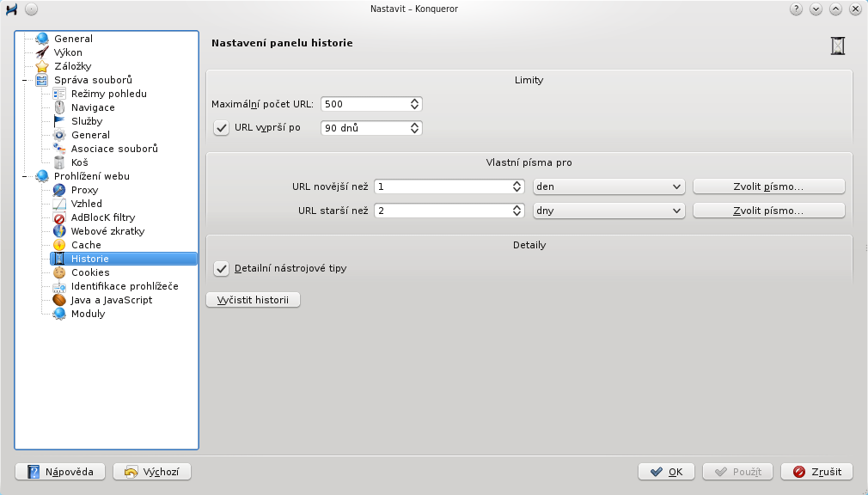The image size is (868, 495).
Task: Open the Webové zkratky icon
Action: click(59, 231)
